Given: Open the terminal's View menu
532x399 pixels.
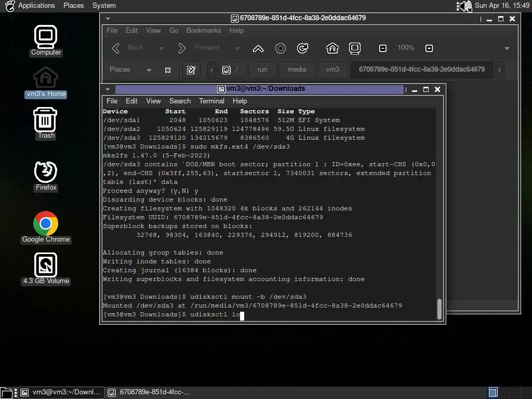Looking at the screenshot, I should click(x=153, y=101).
